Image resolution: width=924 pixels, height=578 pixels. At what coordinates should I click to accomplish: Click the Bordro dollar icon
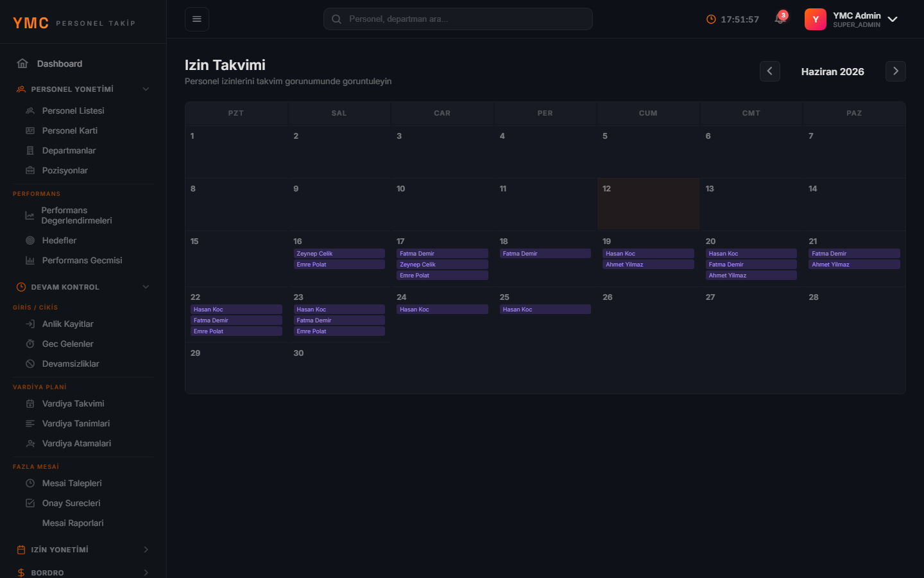pos(21,572)
